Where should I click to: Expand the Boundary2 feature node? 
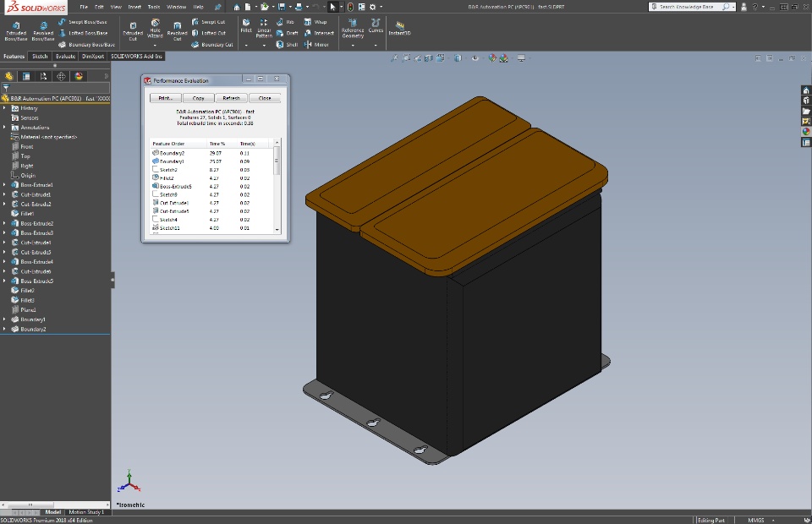[x=4, y=329]
